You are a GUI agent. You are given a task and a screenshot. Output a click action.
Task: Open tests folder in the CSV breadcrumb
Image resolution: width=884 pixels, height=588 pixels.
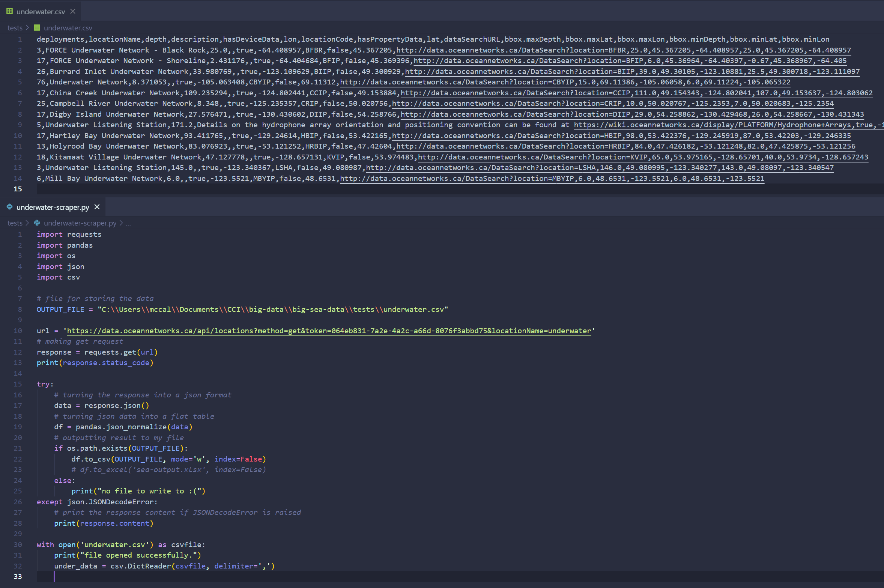coord(15,28)
